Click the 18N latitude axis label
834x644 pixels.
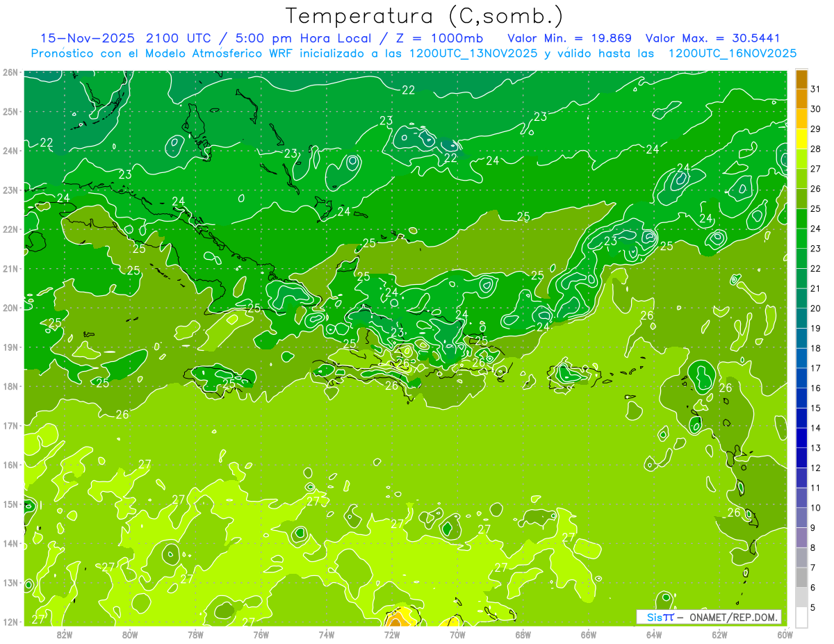point(10,386)
